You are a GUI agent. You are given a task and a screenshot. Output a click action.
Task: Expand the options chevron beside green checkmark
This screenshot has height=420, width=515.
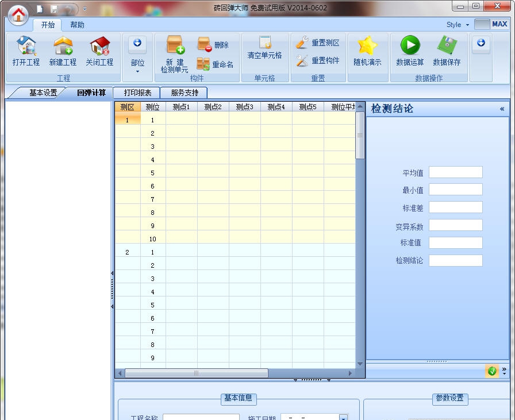pyautogui.click(x=504, y=371)
